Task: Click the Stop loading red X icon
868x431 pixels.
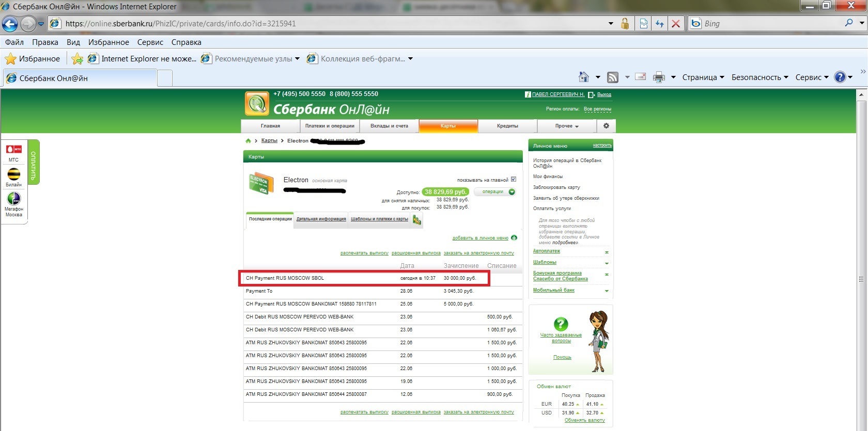Action: click(675, 24)
